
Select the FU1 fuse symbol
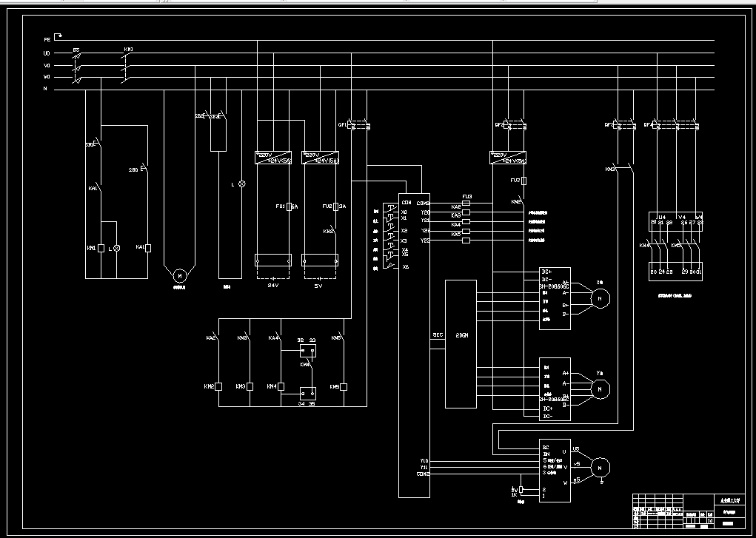(290, 206)
